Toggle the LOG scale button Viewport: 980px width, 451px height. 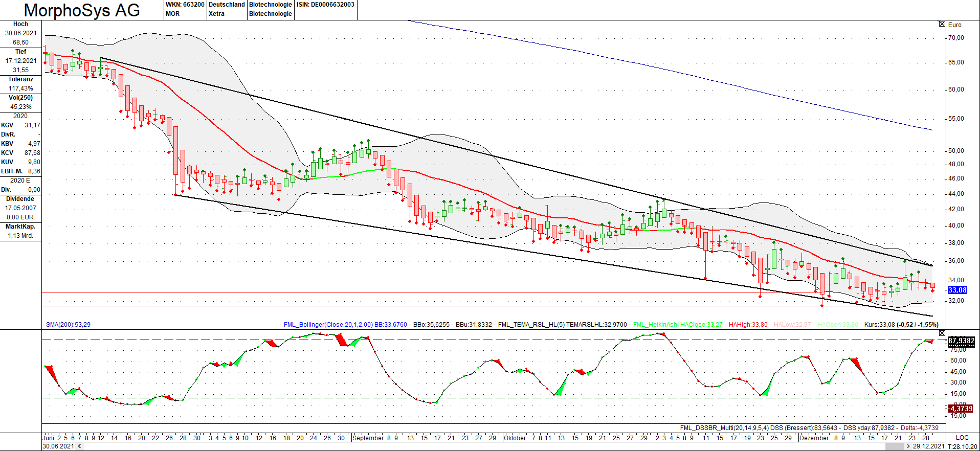pyautogui.click(x=962, y=438)
